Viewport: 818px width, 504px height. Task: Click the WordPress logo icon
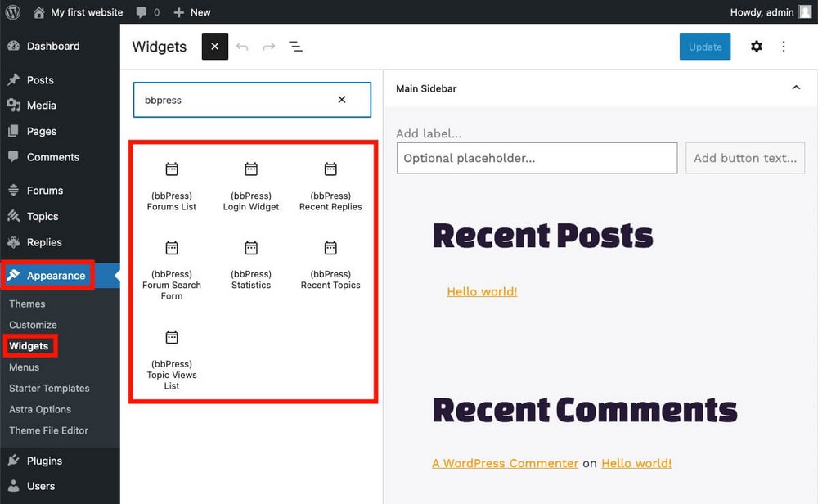pos(12,12)
